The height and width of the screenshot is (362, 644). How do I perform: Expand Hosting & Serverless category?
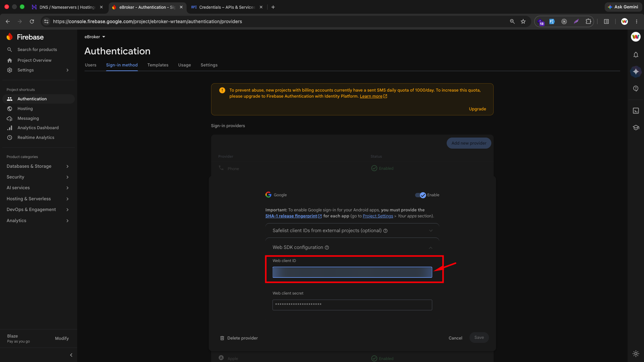pos(38,199)
